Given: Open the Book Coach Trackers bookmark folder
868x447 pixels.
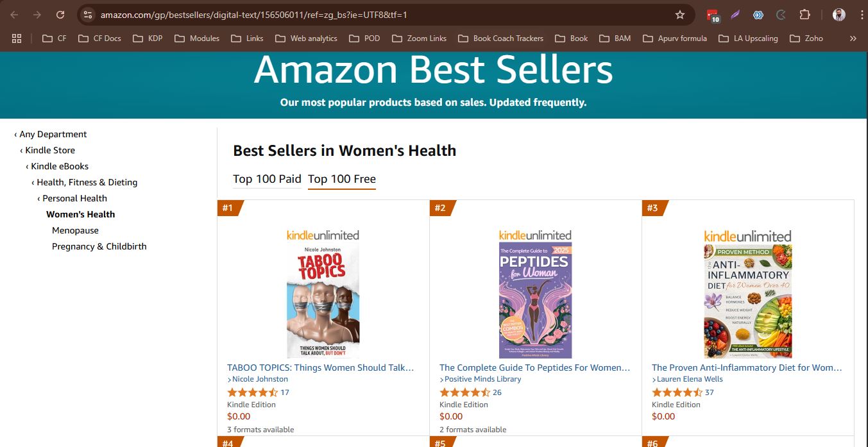Looking at the screenshot, I should tap(500, 38).
